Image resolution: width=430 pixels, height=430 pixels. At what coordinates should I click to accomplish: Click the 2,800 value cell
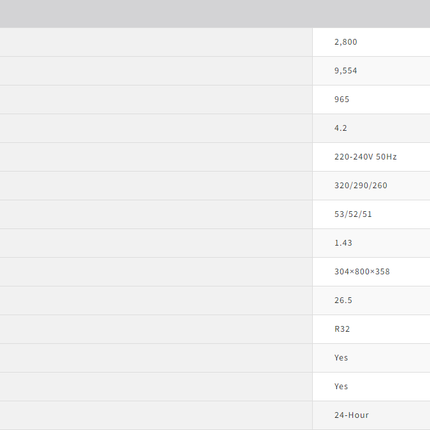tap(371, 42)
